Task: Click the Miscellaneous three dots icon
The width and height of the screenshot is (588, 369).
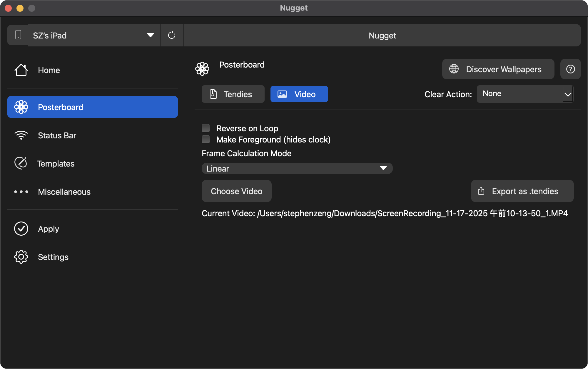Action: coord(21,192)
